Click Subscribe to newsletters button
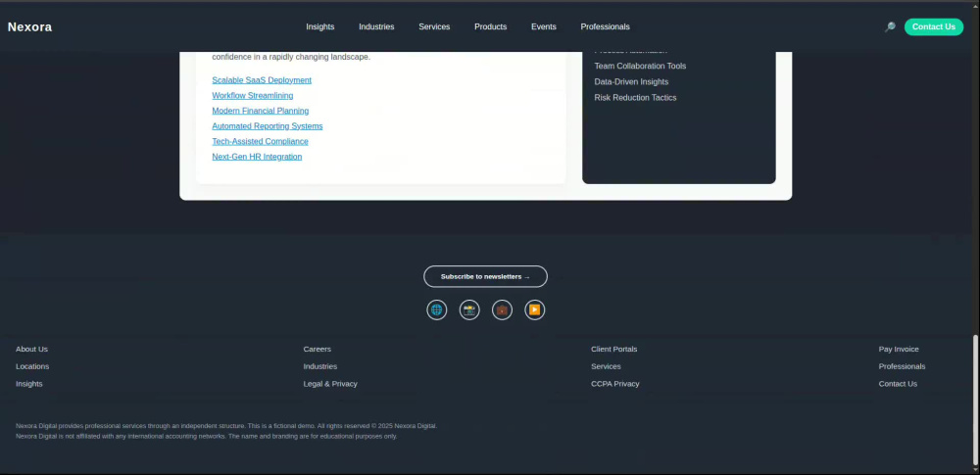The width and height of the screenshot is (980, 475). pos(486,276)
